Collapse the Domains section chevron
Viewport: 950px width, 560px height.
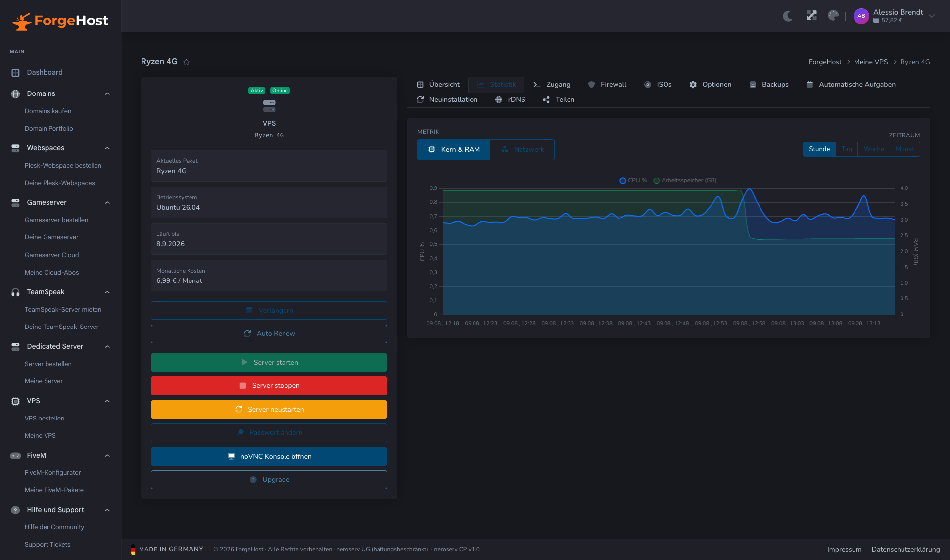coord(107,94)
